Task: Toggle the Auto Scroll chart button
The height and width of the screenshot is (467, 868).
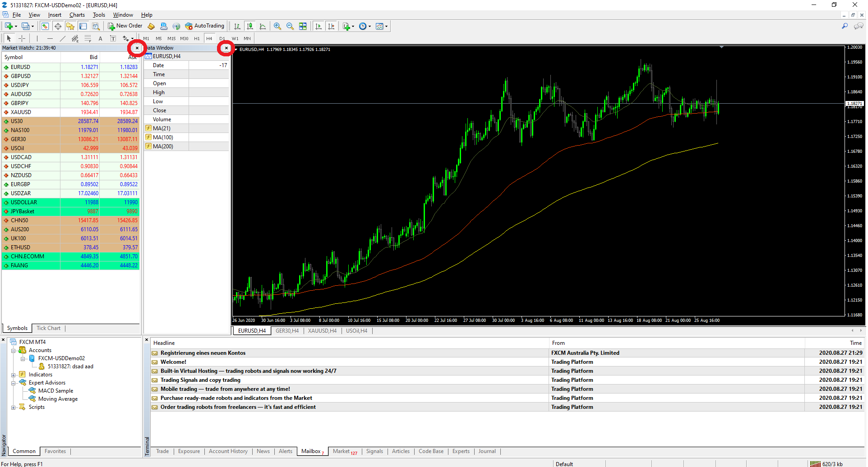Action: 319,26
